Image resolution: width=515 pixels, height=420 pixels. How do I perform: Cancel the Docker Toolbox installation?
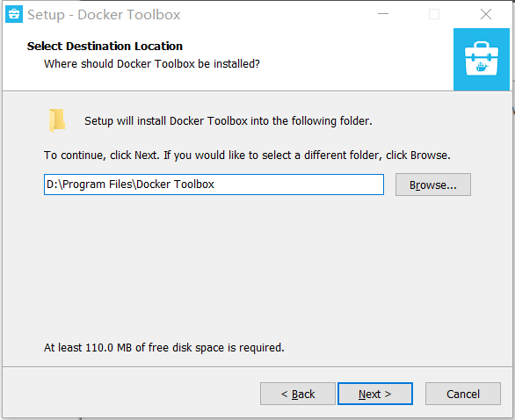click(x=463, y=394)
